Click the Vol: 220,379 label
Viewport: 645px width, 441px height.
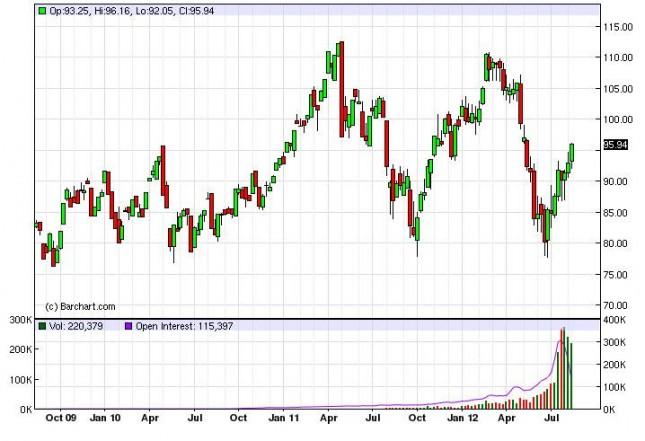[x=76, y=326]
